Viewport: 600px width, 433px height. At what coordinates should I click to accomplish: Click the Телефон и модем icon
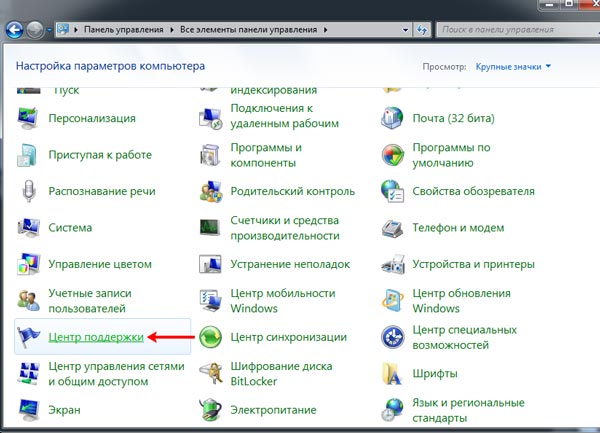(x=392, y=228)
